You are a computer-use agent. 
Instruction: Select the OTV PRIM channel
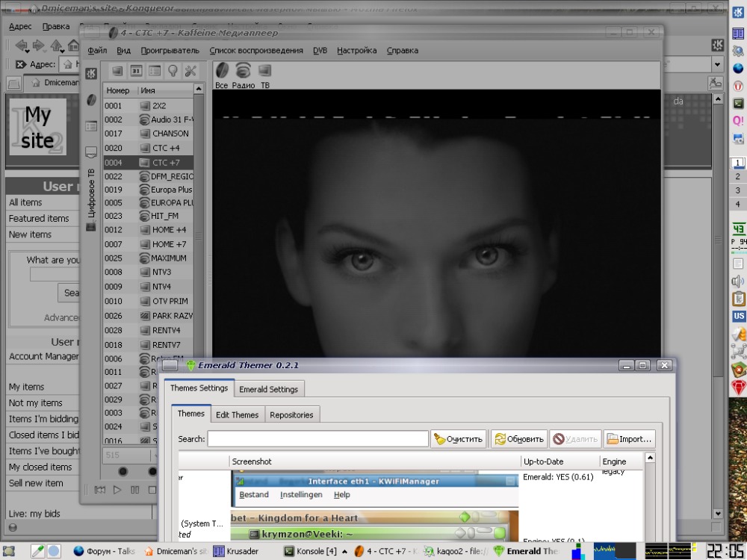[149, 301]
